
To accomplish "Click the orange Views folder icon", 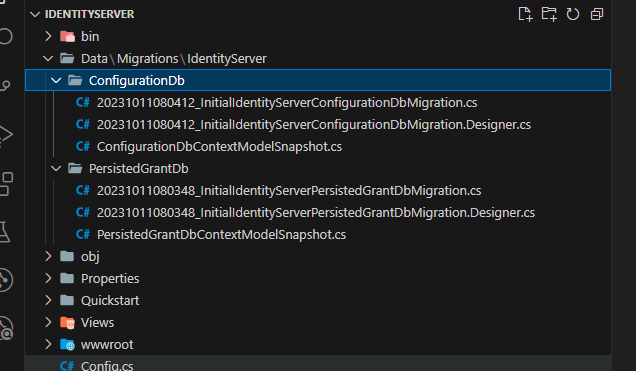I will [x=67, y=323].
